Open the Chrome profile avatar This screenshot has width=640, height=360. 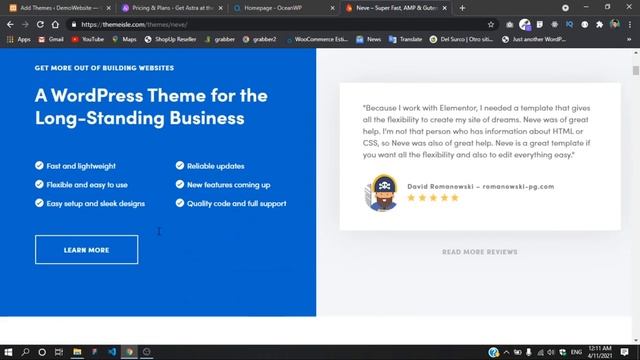coord(615,24)
